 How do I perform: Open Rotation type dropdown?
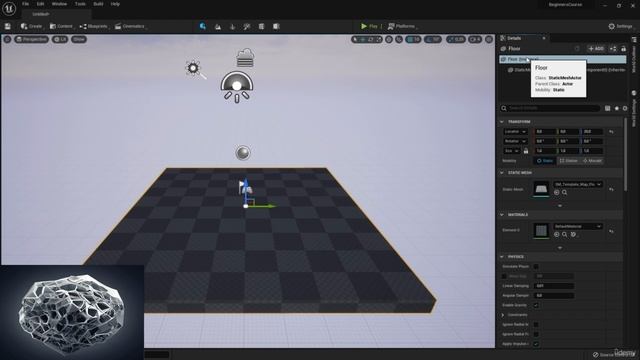(516, 141)
